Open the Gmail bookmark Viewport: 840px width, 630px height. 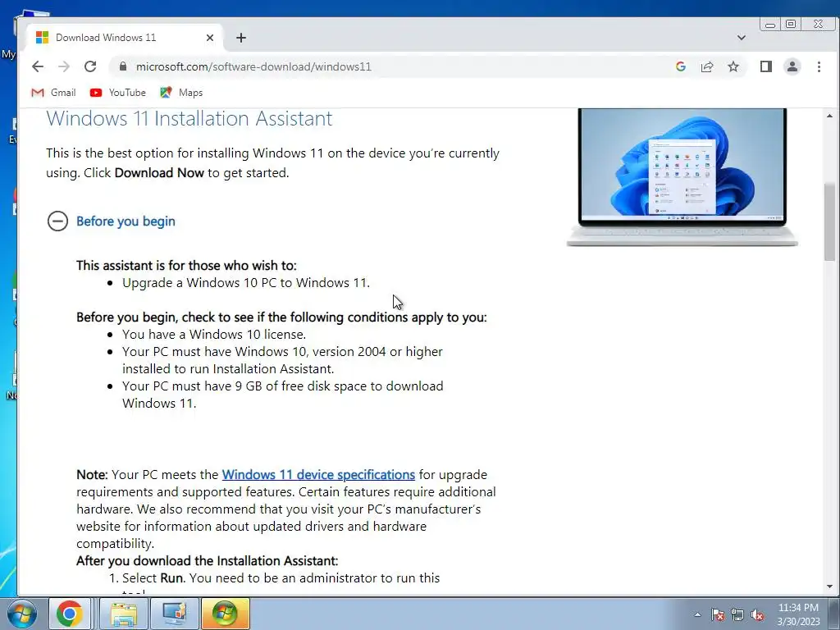[x=53, y=93]
